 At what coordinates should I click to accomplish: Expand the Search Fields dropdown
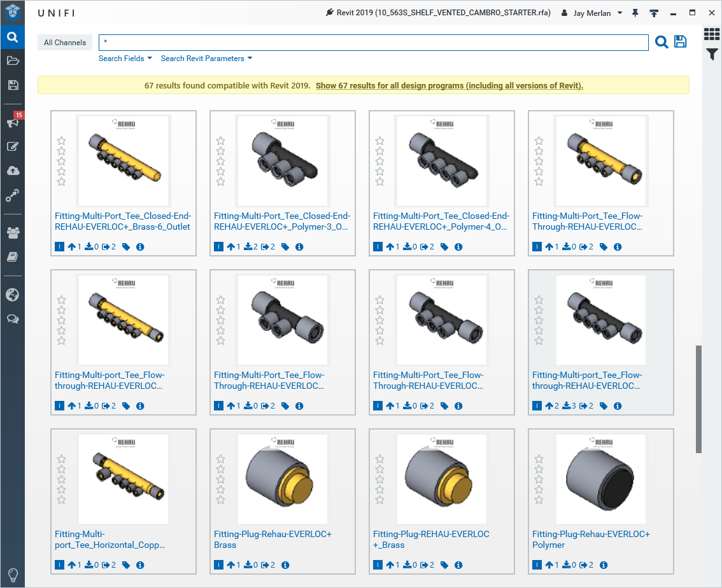tap(125, 59)
